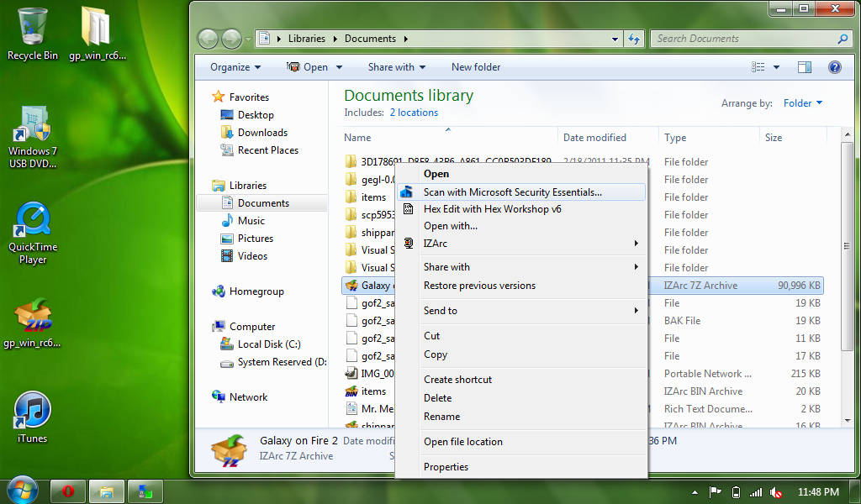Open the Action Center flag icon
The width and height of the screenshot is (861, 504).
point(715,492)
